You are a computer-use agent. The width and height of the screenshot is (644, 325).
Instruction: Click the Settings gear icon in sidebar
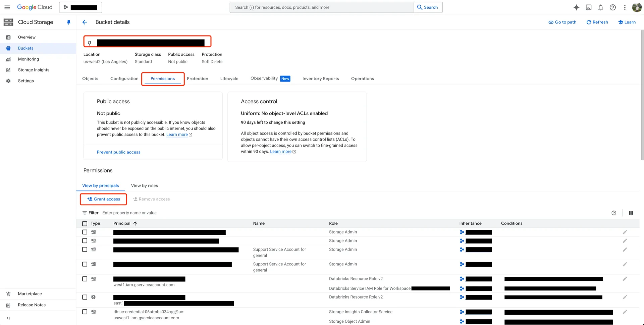pos(8,81)
